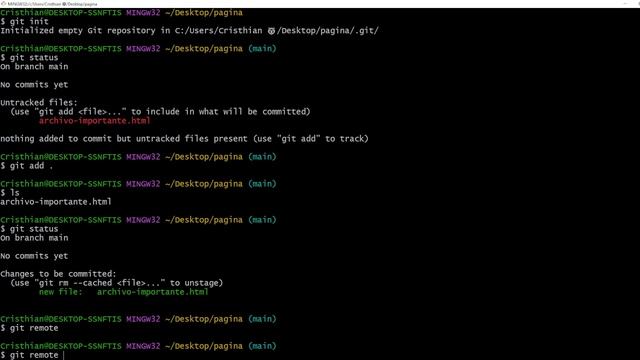Select the 'Untracked files:' heading

pyautogui.click(x=39, y=102)
